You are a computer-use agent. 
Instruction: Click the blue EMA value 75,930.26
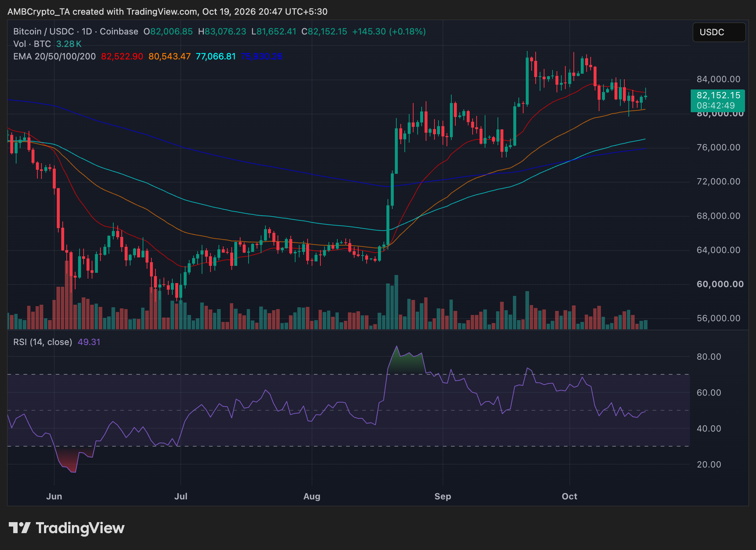coord(262,56)
